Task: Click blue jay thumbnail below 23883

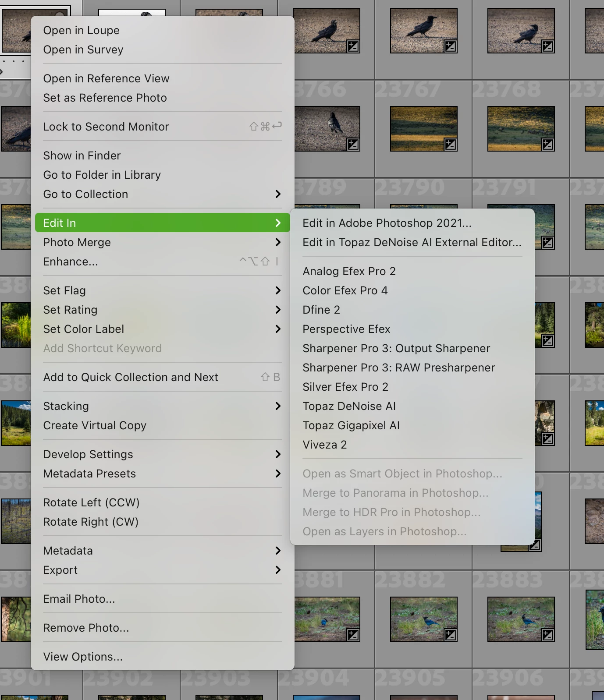Action: (521, 619)
